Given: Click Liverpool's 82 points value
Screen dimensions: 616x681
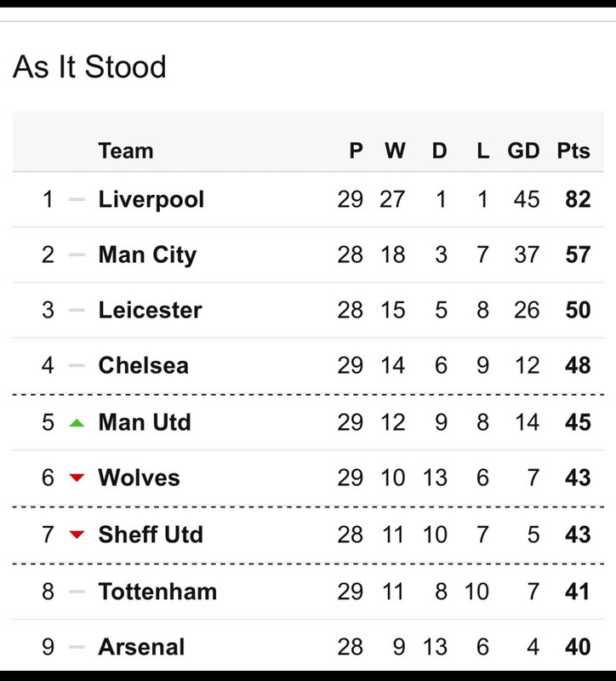Looking at the screenshot, I should click(578, 200).
